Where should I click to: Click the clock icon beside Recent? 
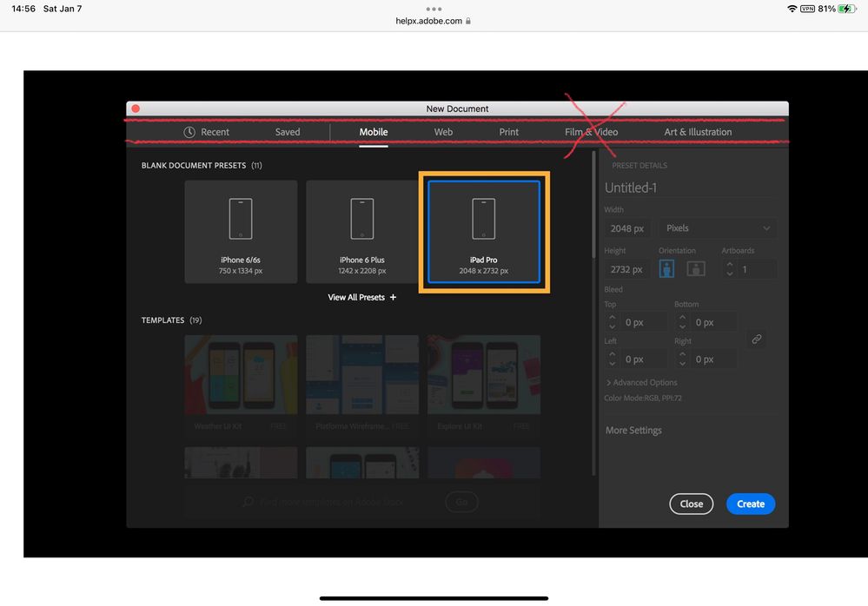point(189,132)
